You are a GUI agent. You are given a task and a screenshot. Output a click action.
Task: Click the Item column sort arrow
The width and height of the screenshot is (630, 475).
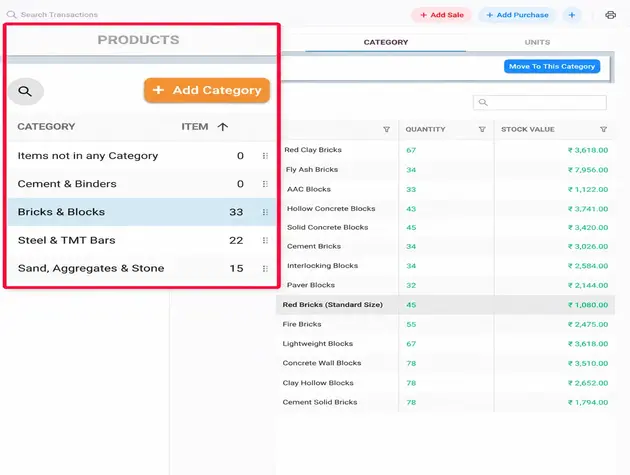tap(223, 127)
